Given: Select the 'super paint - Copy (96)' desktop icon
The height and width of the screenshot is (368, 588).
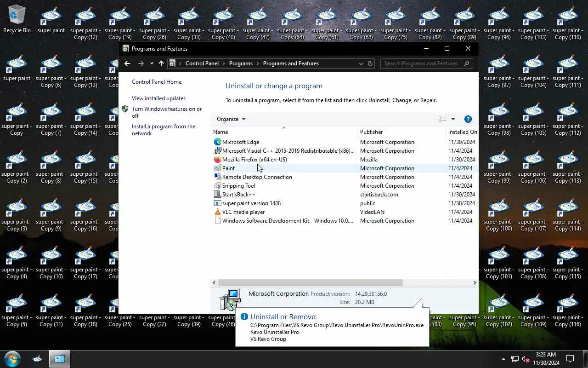Looking at the screenshot, I should pyautogui.click(x=499, y=23).
